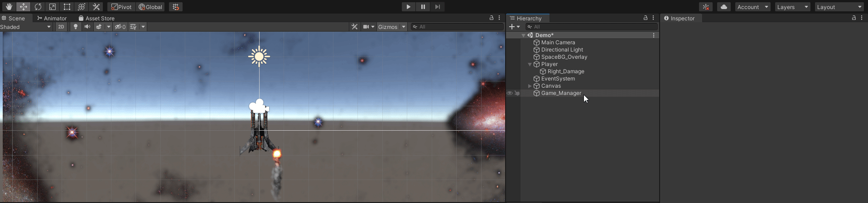The image size is (868, 203).
Task: Select the Hand tool
Action: tap(9, 7)
